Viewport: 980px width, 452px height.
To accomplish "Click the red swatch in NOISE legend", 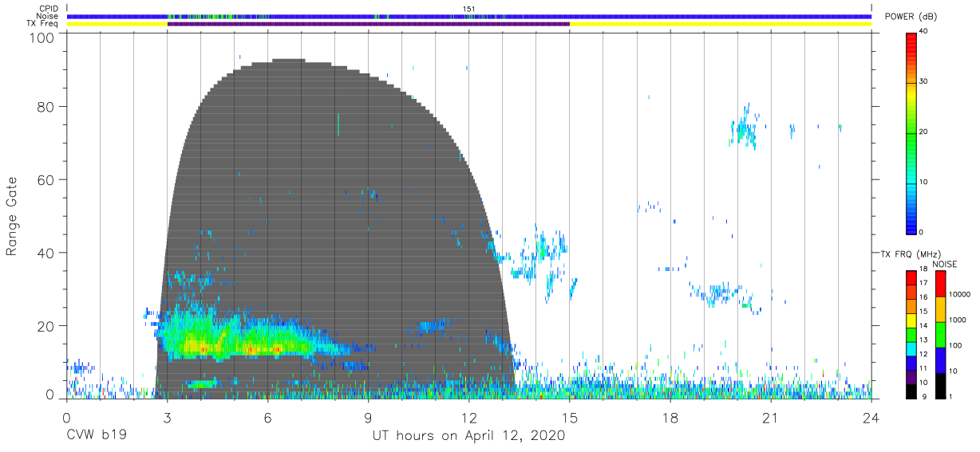I will [x=940, y=283].
